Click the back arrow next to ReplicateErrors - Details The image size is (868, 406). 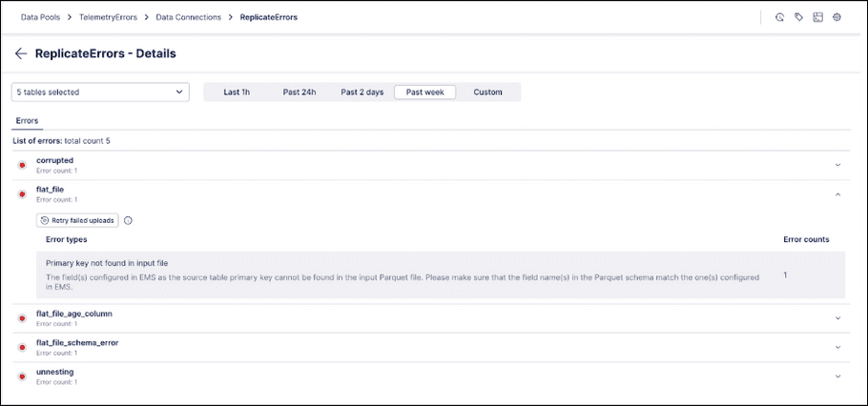[x=21, y=54]
